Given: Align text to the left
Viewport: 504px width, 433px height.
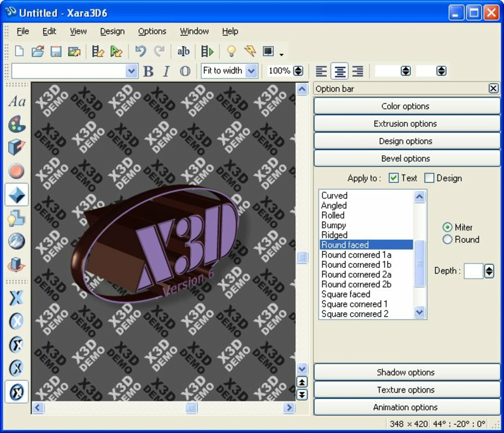Looking at the screenshot, I should (x=321, y=71).
